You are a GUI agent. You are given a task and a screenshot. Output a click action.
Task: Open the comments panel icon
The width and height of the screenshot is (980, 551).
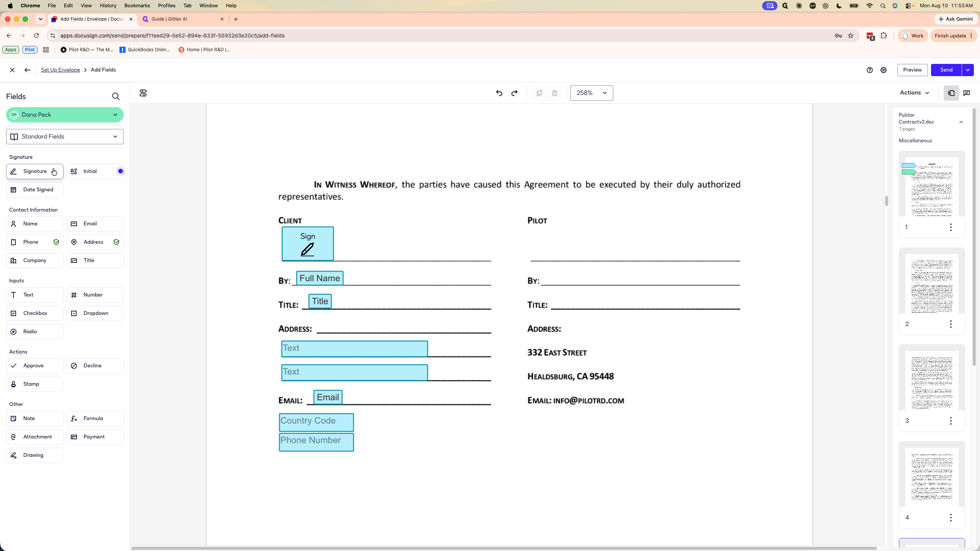[967, 93]
